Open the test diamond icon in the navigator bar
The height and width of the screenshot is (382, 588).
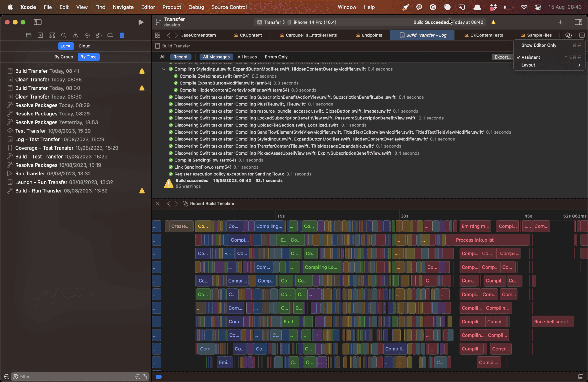point(87,35)
